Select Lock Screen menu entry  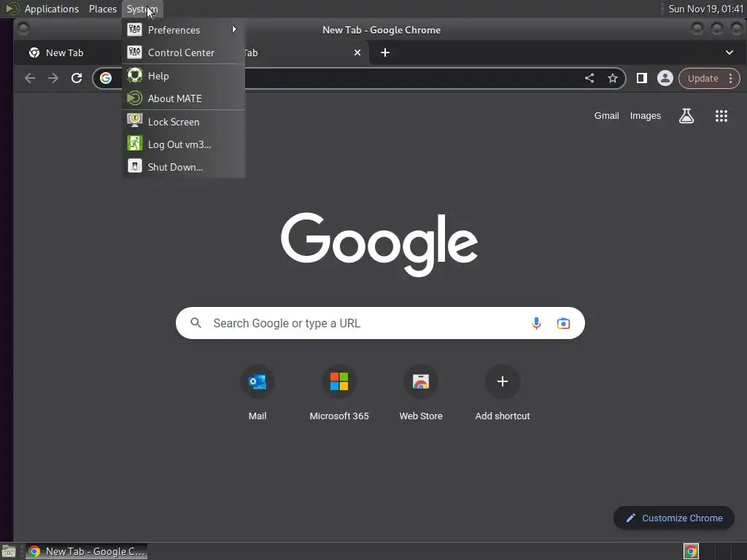(x=183, y=122)
